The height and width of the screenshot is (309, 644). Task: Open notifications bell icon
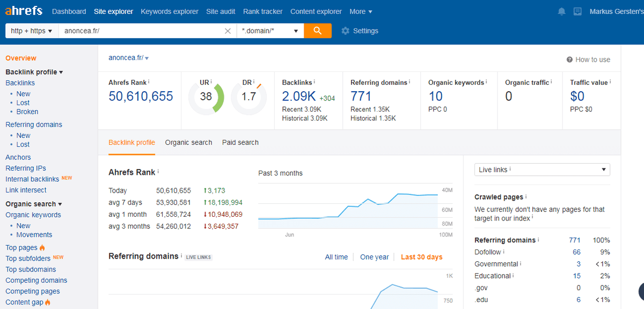(562, 11)
